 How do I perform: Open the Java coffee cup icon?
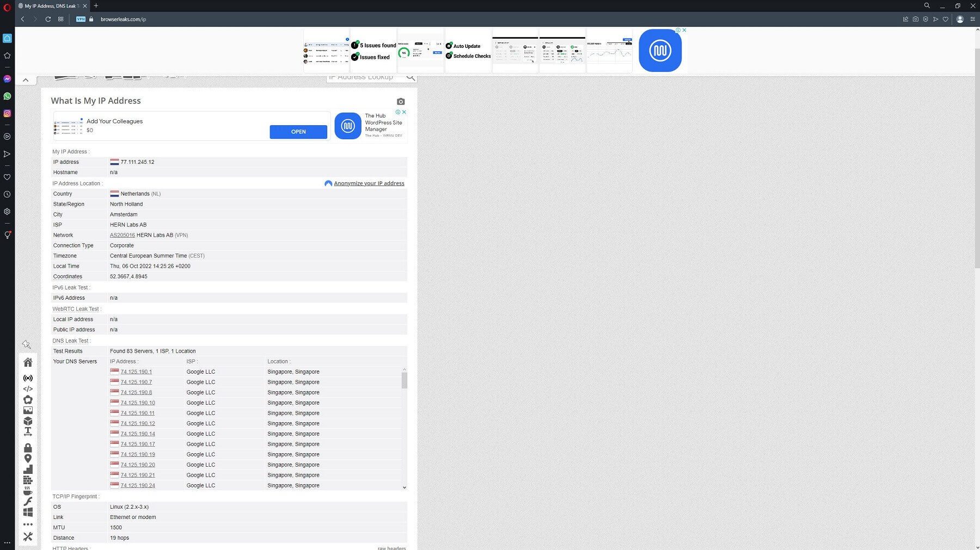[x=28, y=491]
